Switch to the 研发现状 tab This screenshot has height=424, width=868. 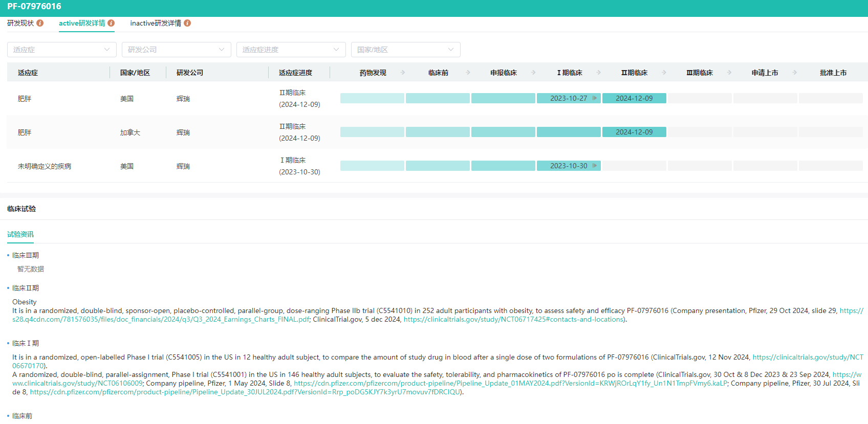(x=20, y=23)
